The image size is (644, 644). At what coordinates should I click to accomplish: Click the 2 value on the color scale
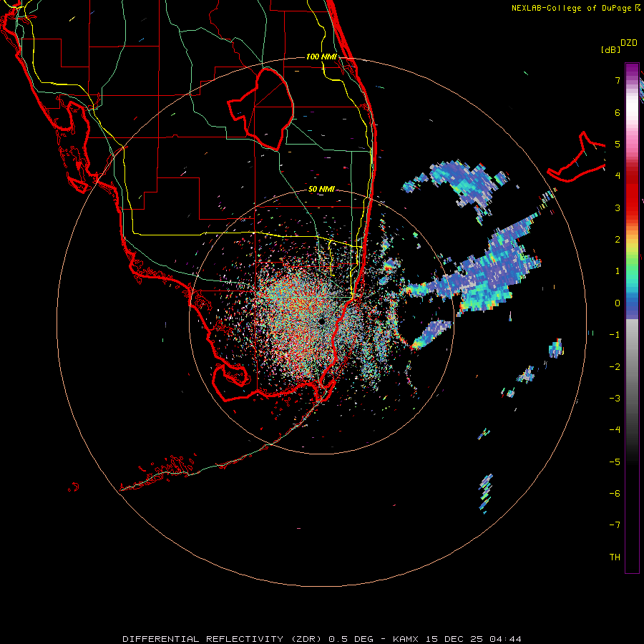coord(618,240)
